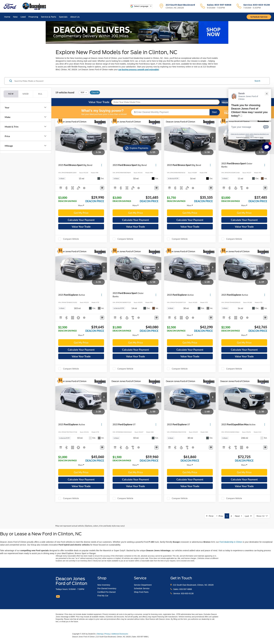
Task: Check Compare Vehicle on the $42,290 Explorer Active
Action: pyautogui.click(x=169, y=369)
